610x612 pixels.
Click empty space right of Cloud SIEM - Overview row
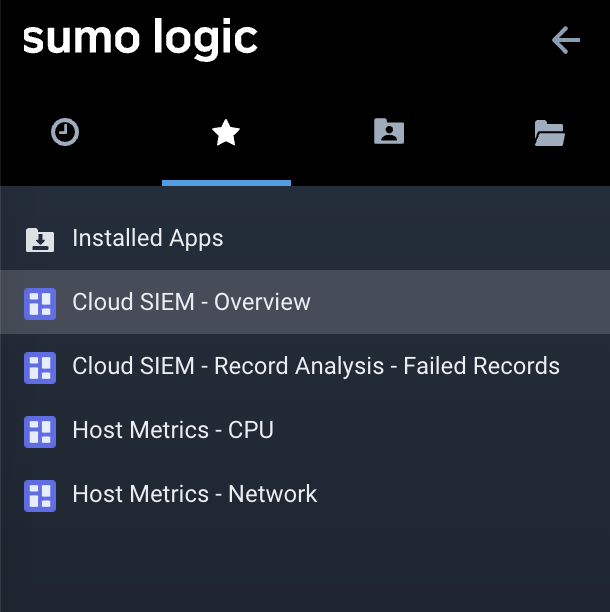pyautogui.click(x=460, y=302)
